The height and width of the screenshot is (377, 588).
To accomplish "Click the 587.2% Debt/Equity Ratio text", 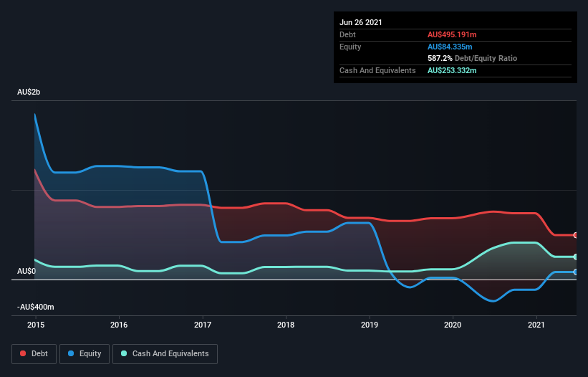I will [472, 59].
